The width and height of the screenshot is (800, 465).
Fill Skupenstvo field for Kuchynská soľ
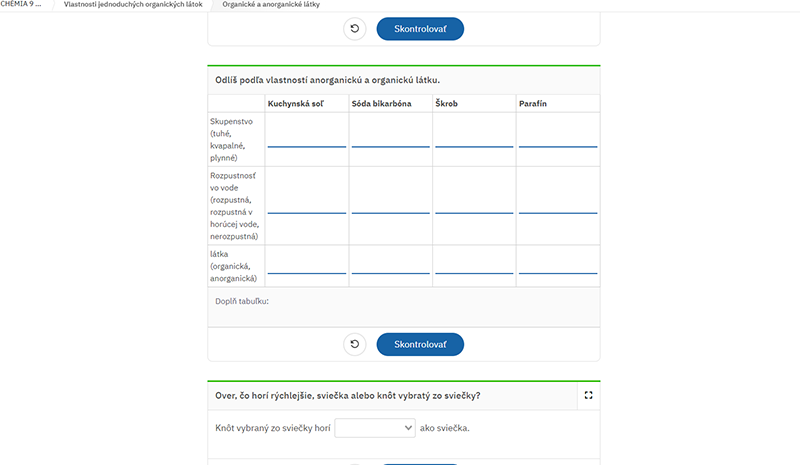[x=307, y=140]
